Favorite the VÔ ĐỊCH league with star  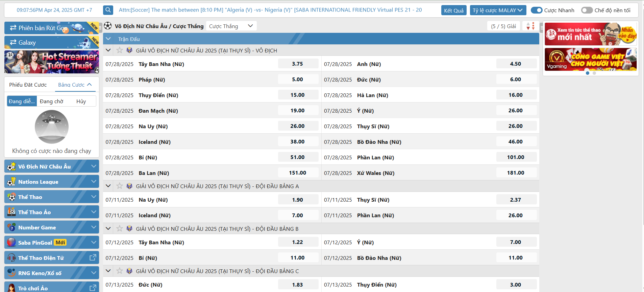click(120, 50)
